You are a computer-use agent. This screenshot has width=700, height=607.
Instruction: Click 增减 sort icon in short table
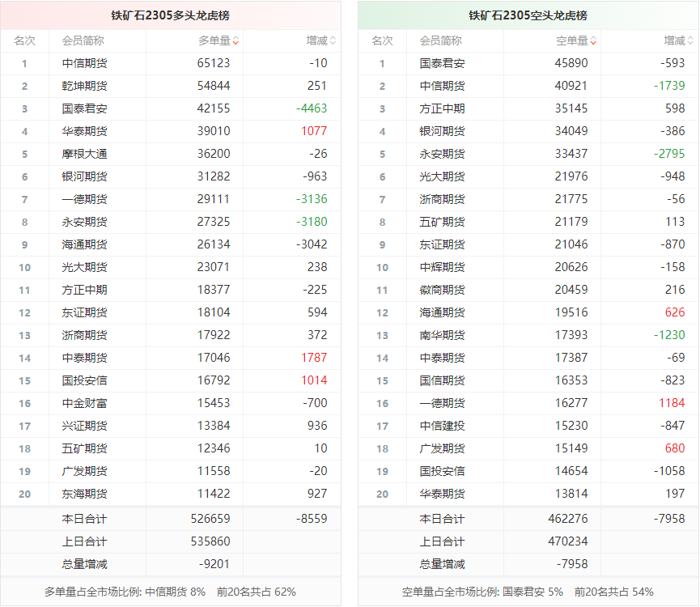(x=690, y=40)
